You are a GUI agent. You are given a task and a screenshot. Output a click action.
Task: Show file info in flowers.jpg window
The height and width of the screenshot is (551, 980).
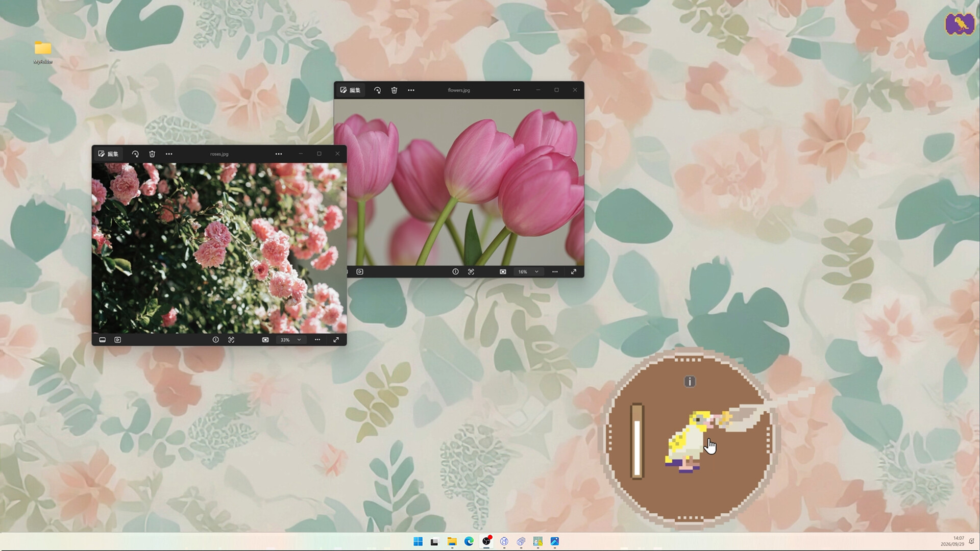(455, 272)
